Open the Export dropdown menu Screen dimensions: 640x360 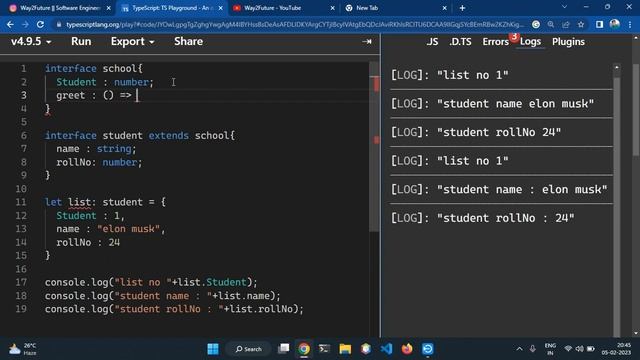tap(132, 42)
